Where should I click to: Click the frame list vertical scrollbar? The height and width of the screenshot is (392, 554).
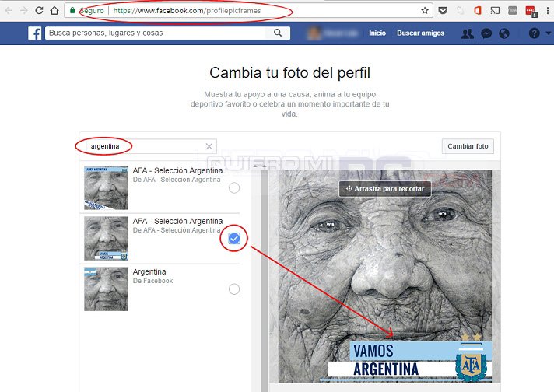[x=265, y=279]
